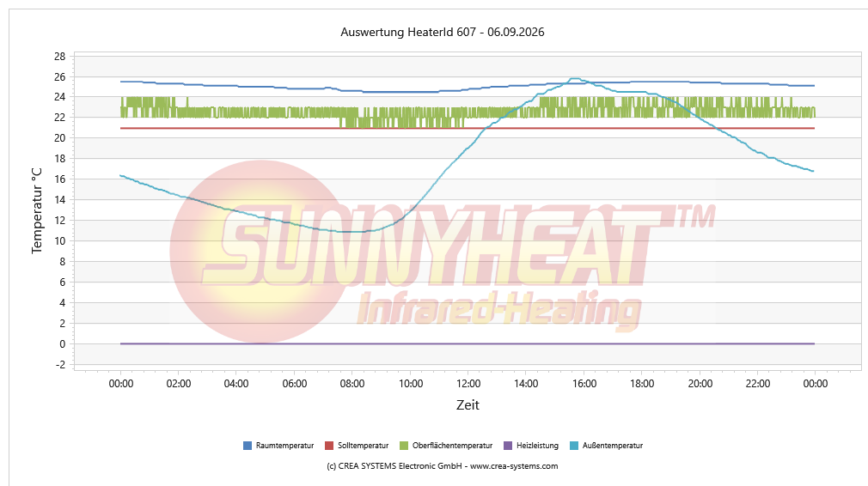Screen dimensions: 868x486
Task: Click the Raumtemperatur blue legend swatch
Action: tap(248, 446)
